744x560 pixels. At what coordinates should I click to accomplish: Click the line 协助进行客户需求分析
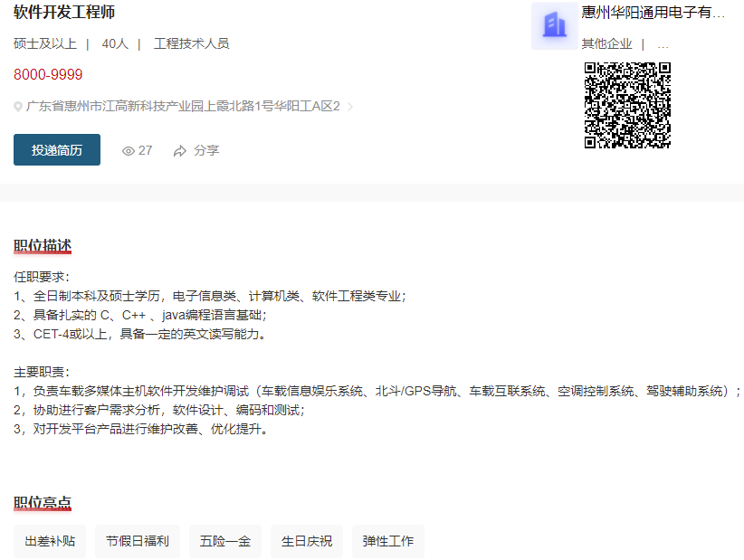tap(159, 410)
